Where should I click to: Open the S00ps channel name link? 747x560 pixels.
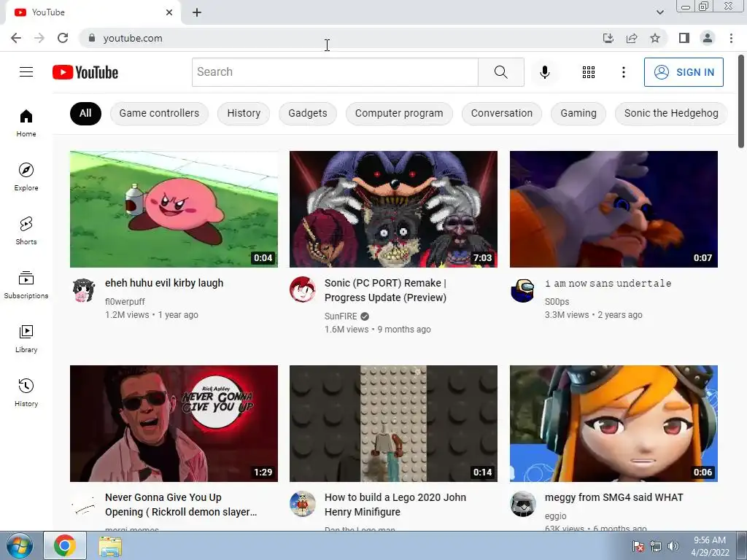tap(557, 301)
